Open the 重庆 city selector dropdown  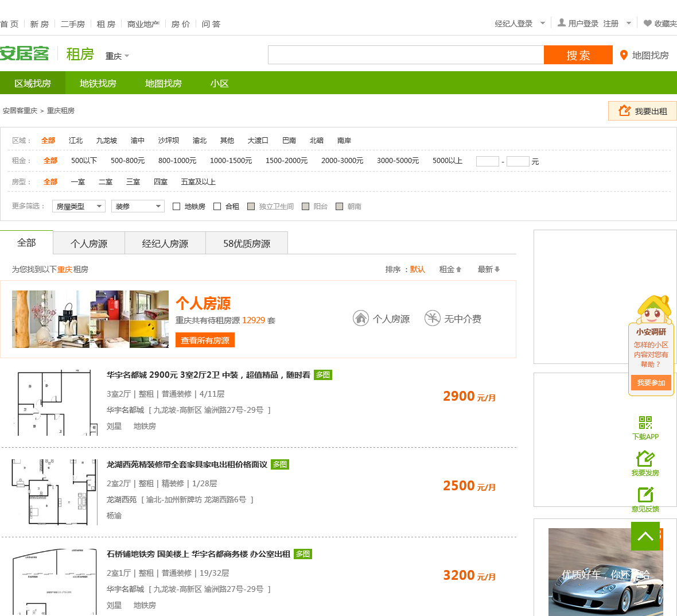(x=117, y=56)
